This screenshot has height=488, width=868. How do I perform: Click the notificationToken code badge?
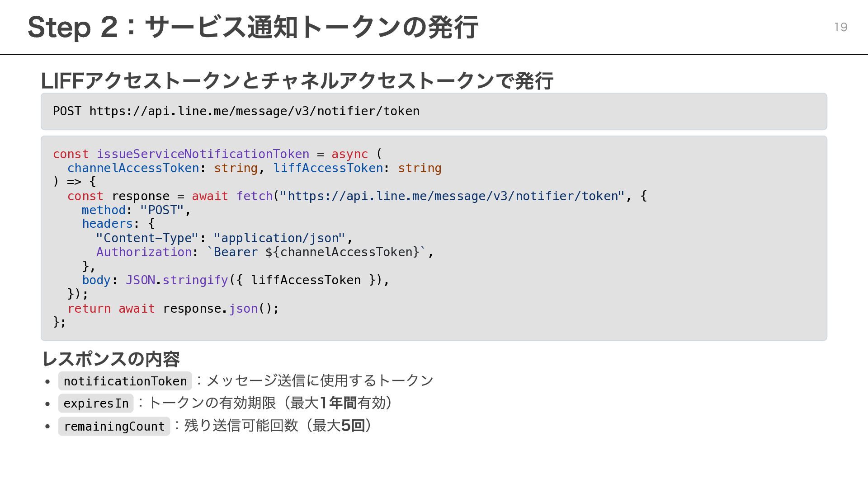[125, 381]
